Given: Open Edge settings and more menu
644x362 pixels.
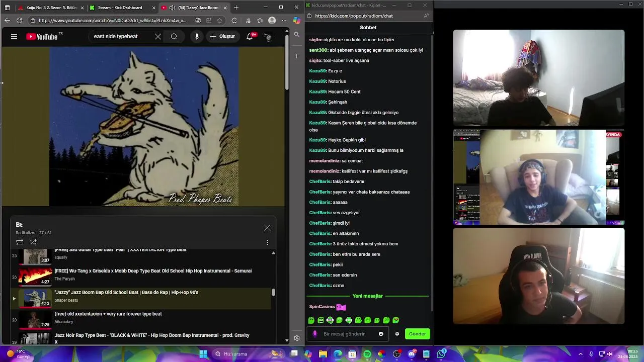Looking at the screenshot, I should point(284,21).
